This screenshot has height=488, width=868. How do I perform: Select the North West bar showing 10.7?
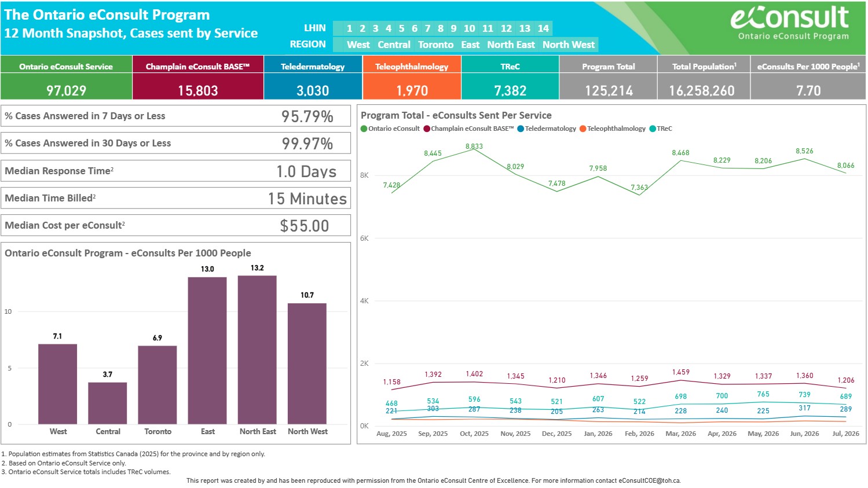click(x=307, y=364)
